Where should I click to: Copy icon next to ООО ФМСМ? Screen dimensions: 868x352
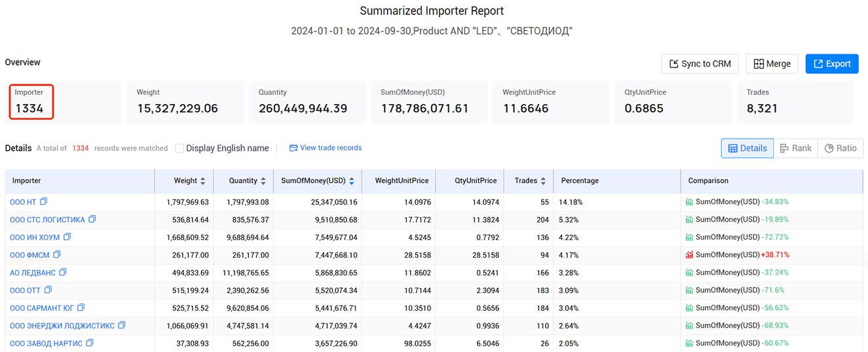point(57,255)
